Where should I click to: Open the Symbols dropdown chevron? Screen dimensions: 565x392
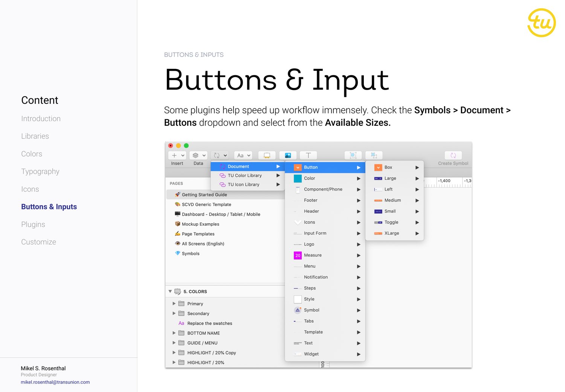coord(225,155)
